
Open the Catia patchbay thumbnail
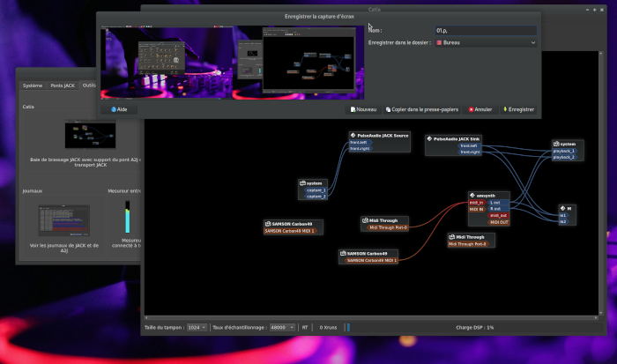point(90,135)
